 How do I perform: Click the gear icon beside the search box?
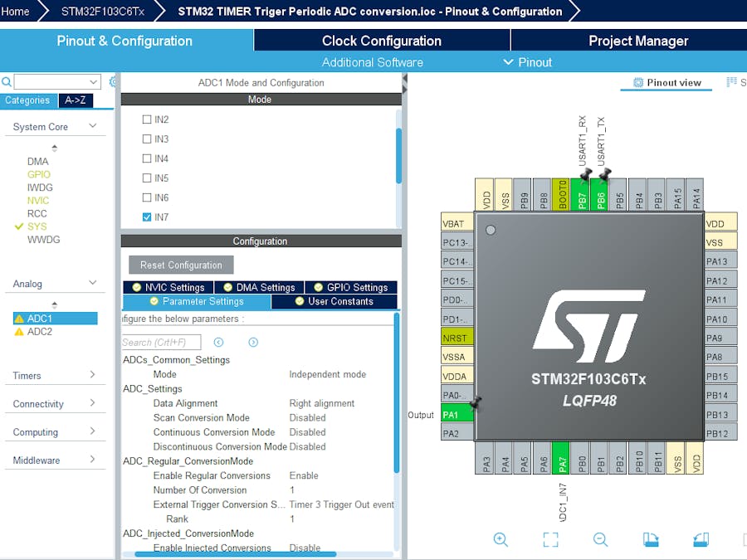coord(113,81)
